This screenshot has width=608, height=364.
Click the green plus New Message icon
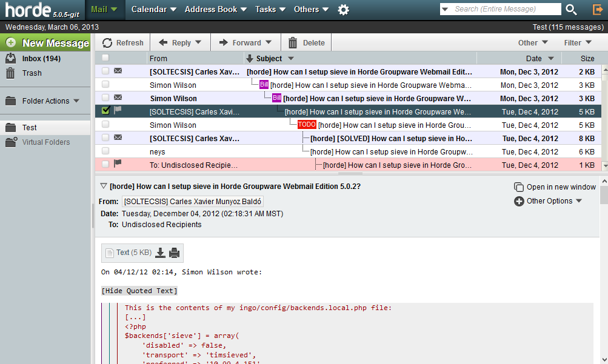tap(11, 42)
